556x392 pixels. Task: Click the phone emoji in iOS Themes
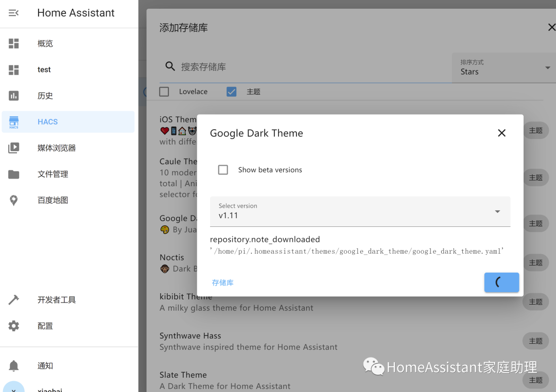pos(174,131)
